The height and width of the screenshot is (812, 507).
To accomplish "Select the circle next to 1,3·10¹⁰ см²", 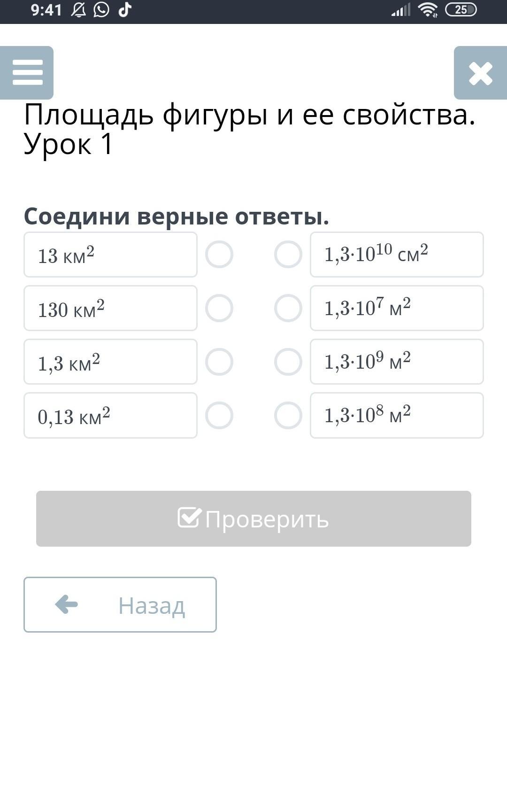I will click(x=288, y=255).
